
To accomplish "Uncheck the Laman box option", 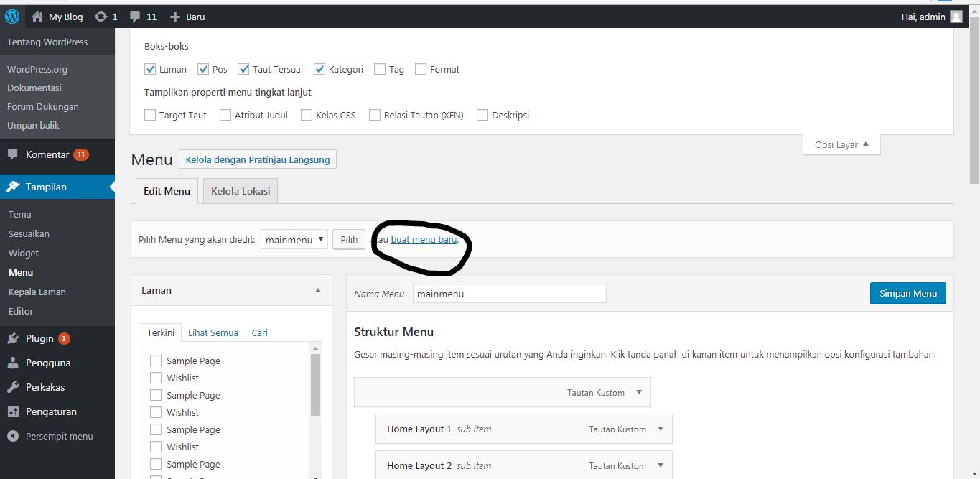I will tap(150, 69).
